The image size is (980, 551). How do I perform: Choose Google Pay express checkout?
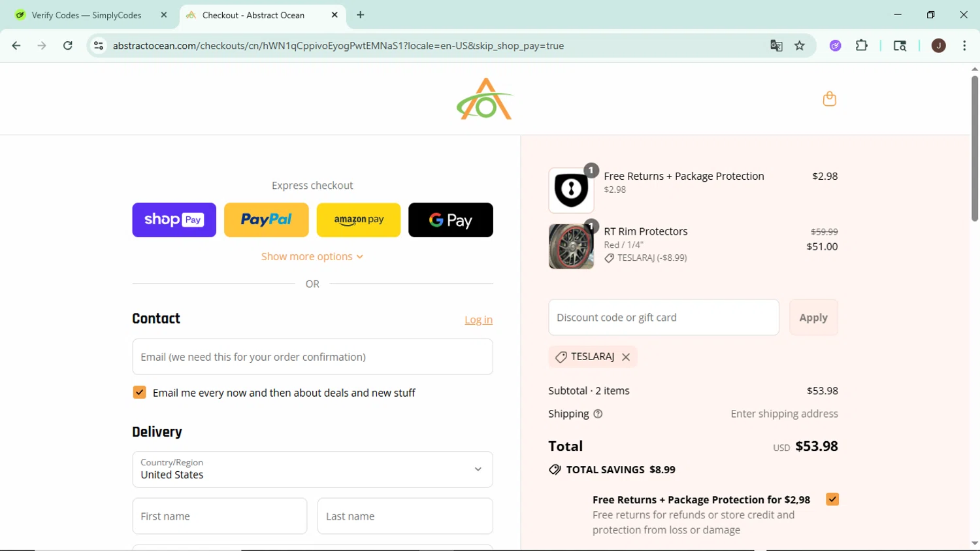[x=451, y=220]
